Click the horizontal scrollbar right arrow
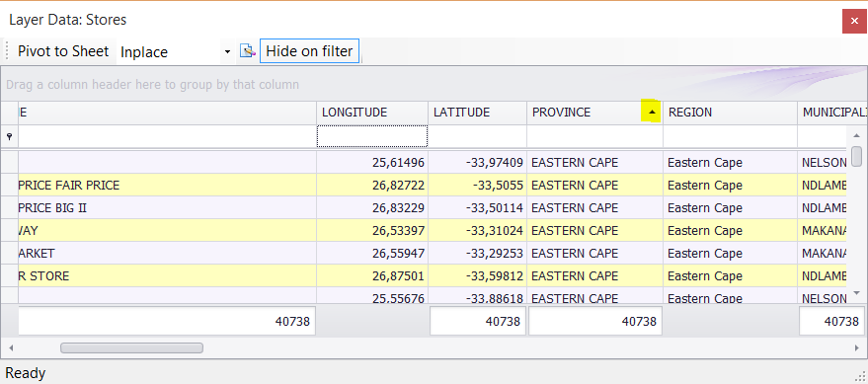The image size is (868, 384). (x=857, y=348)
